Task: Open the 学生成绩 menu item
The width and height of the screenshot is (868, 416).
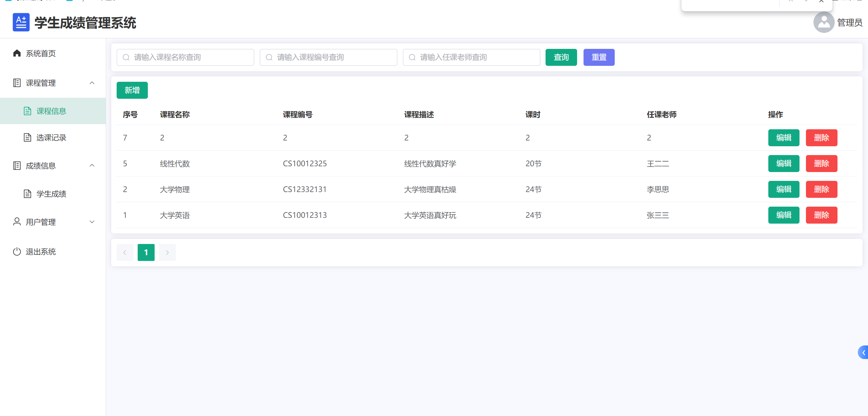Action: click(51, 194)
